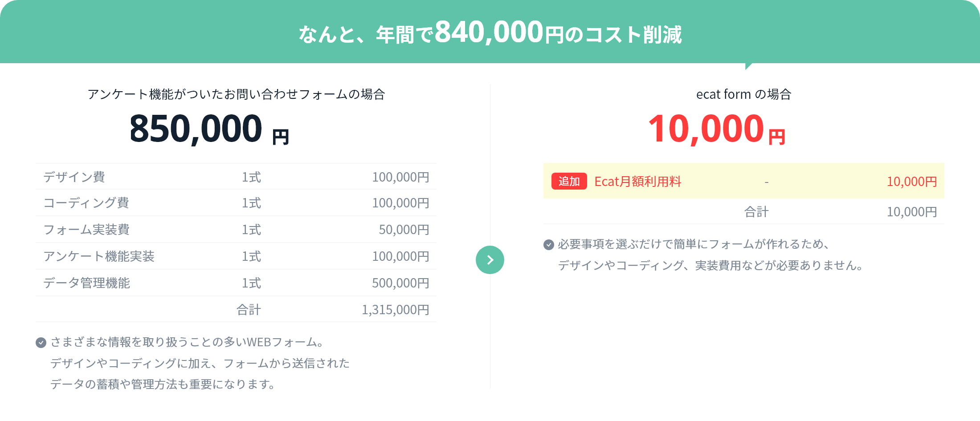Click the red 10,000円 headline price
Viewport: 980px width, 421px height.
(717, 129)
